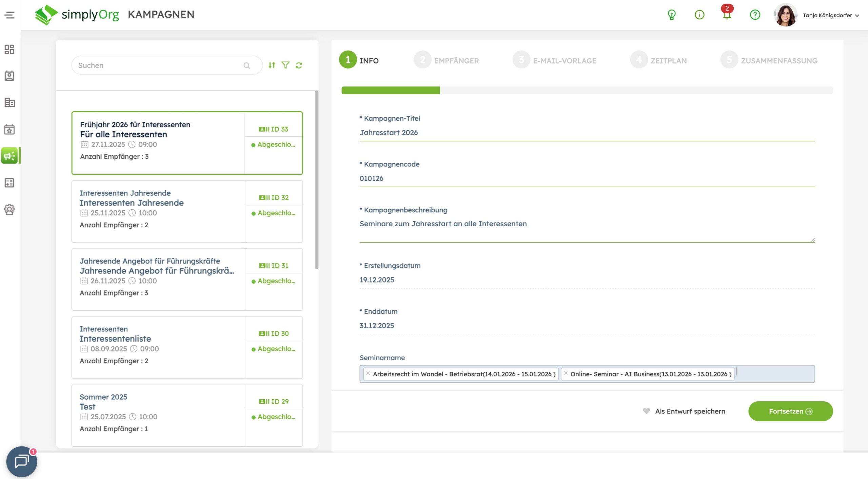Open the chat widget bubble
868x479 pixels.
[22, 461]
